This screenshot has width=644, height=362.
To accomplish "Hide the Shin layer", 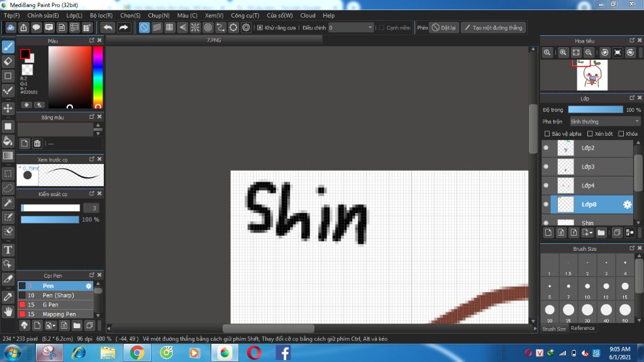I will [x=546, y=223].
